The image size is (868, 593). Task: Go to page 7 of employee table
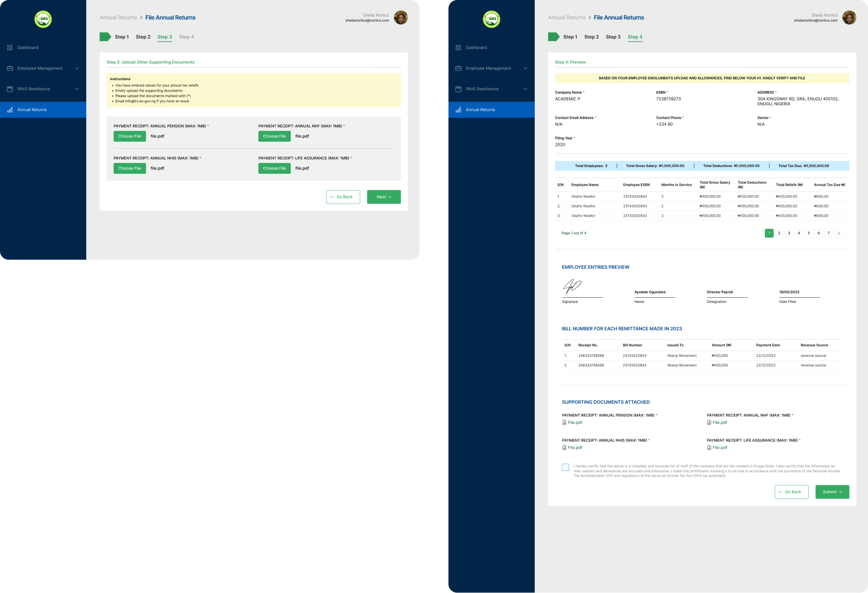tap(828, 233)
